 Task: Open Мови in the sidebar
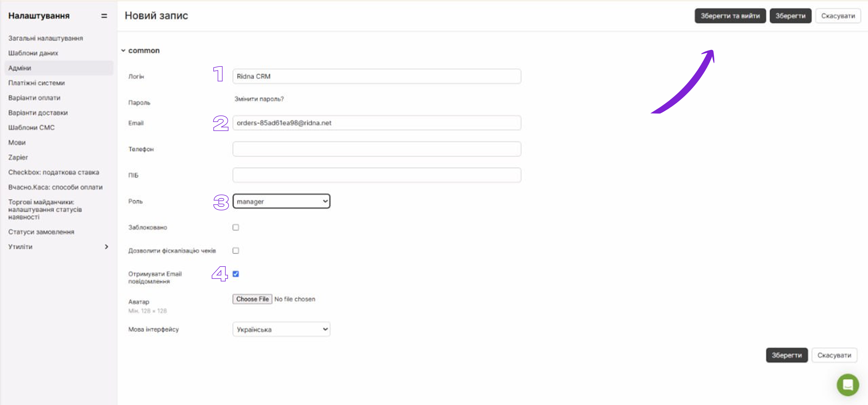pos(17,142)
